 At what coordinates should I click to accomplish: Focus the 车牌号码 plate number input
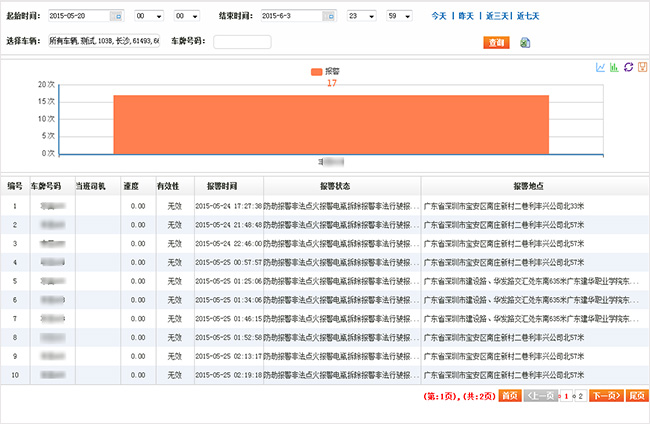[x=242, y=42]
